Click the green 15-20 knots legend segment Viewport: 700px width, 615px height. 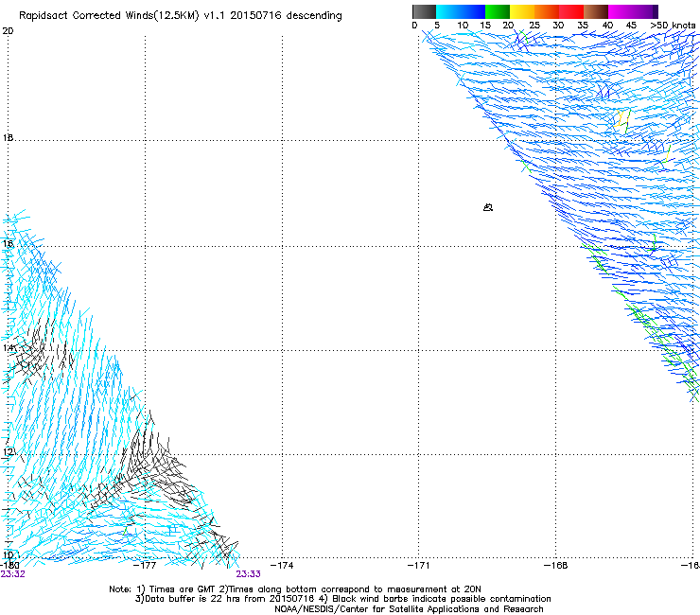(x=498, y=11)
